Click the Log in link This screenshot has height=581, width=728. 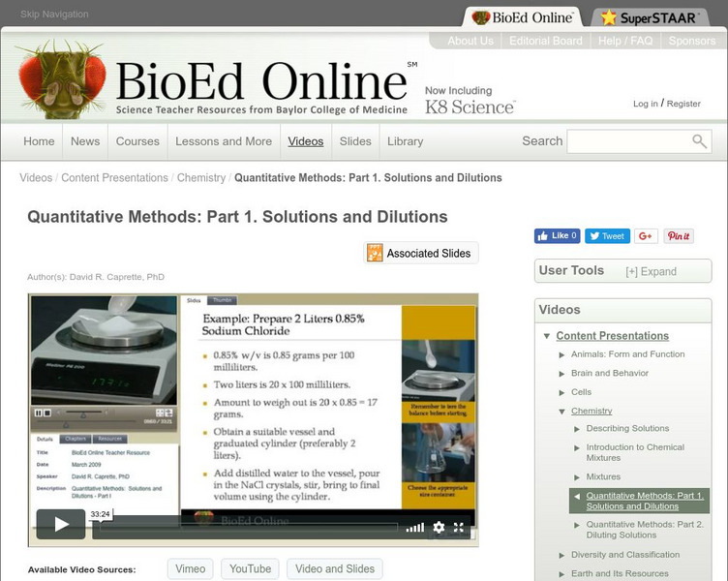(646, 104)
